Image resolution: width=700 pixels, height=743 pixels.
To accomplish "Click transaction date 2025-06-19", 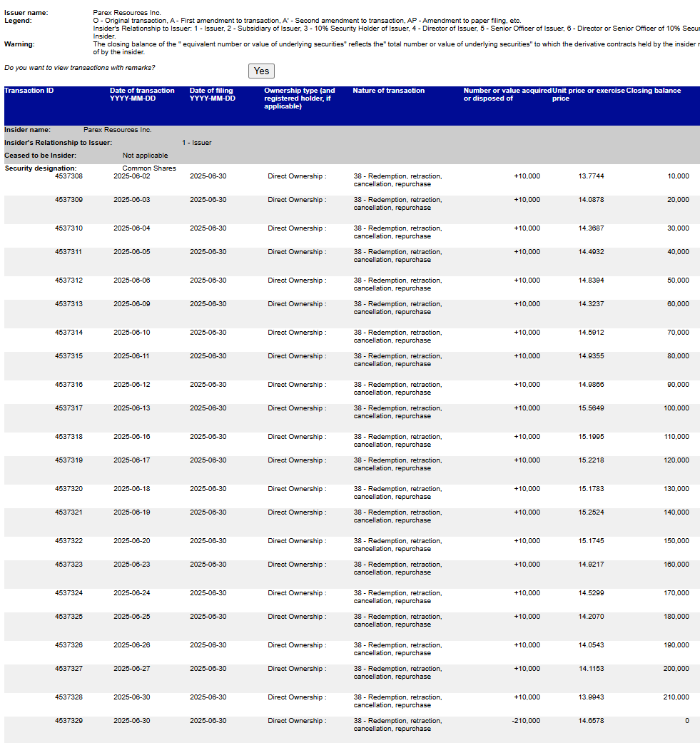I will [132, 512].
